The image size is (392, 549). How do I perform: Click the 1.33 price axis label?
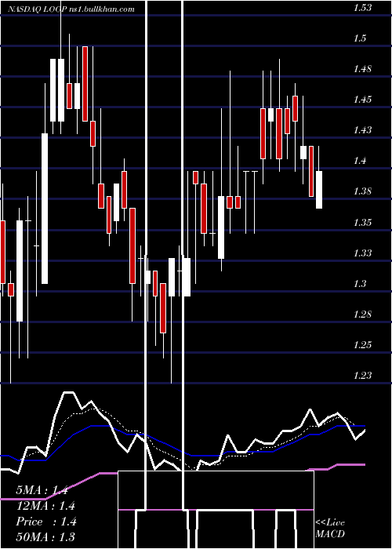pos(362,253)
